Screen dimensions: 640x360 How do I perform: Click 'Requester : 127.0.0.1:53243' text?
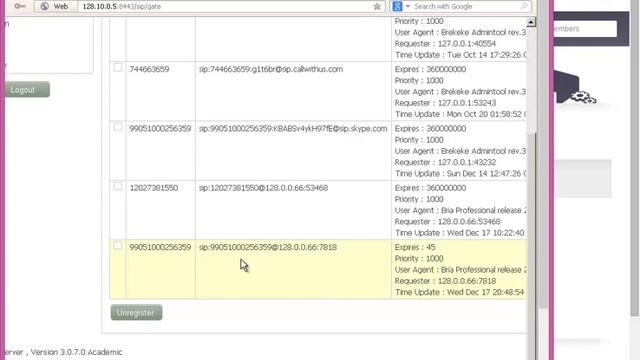(x=445, y=103)
